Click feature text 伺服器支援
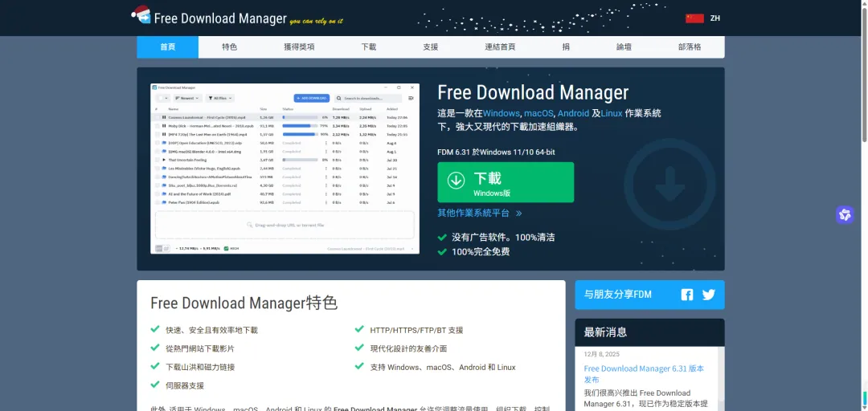Viewport: 868px width, 411px height. [x=185, y=385]
